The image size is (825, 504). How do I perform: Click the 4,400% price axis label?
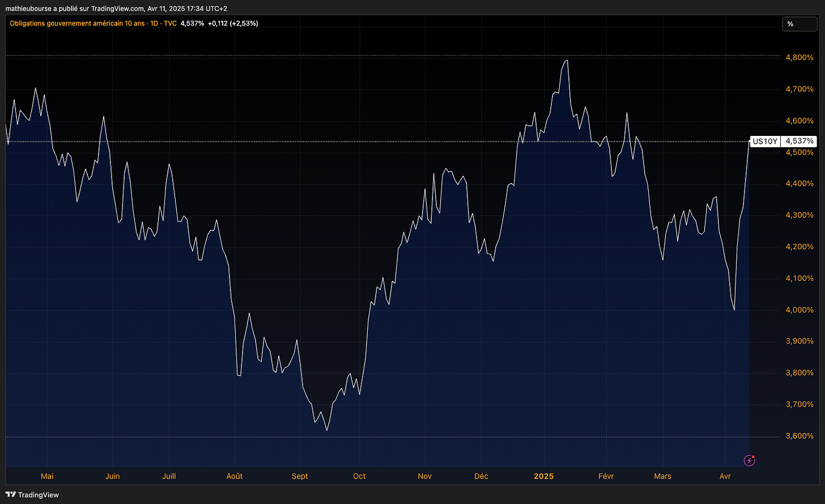tap(799, 183)
